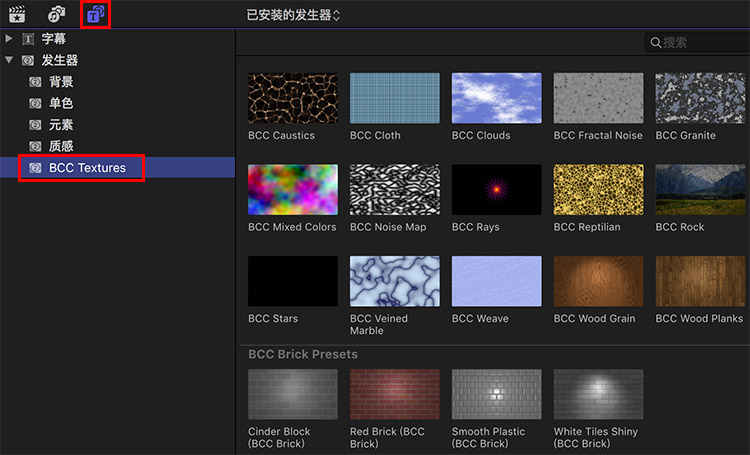Select the BCC Rock thumbnail
This screenshot has width=750, height=455.
[x=700, y=189]
